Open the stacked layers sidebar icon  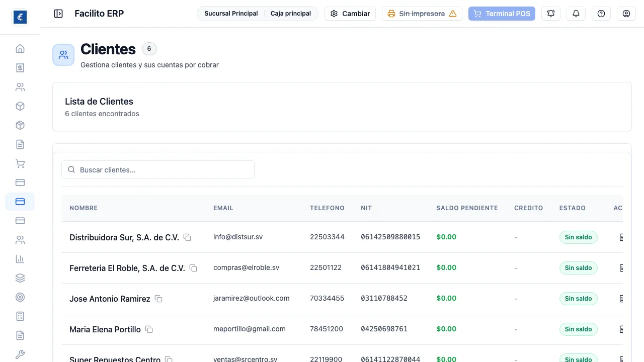coord(20,278)
